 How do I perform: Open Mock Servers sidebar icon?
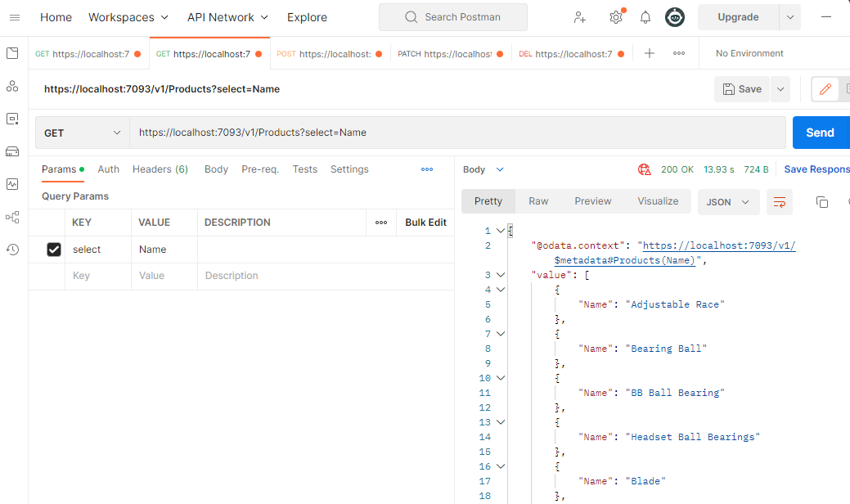tap(12, 151)
